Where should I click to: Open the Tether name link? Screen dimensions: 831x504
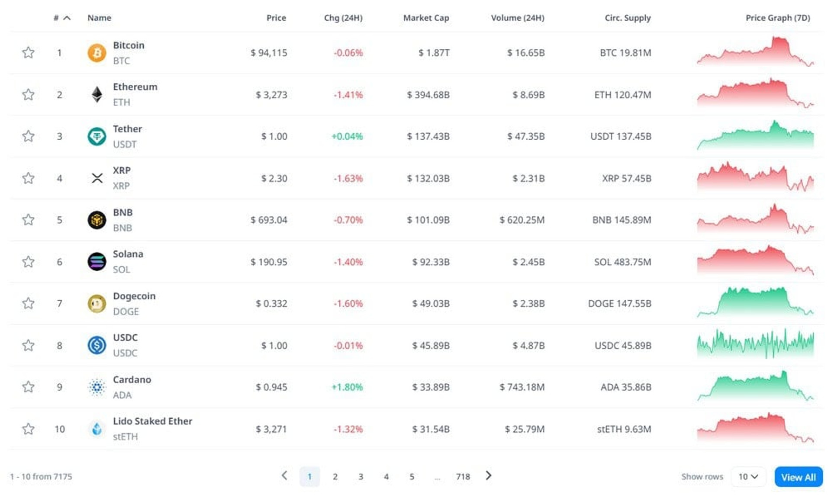tap(127, 128)
